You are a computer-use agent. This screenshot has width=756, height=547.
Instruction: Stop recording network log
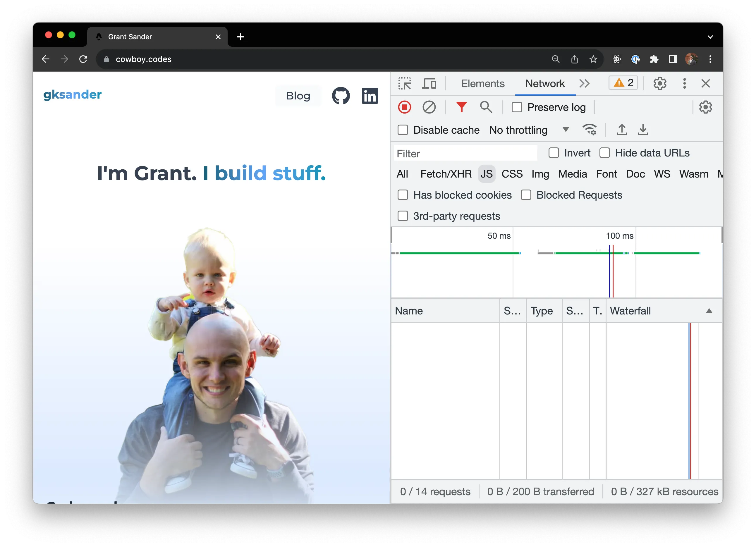coord(405,107)
